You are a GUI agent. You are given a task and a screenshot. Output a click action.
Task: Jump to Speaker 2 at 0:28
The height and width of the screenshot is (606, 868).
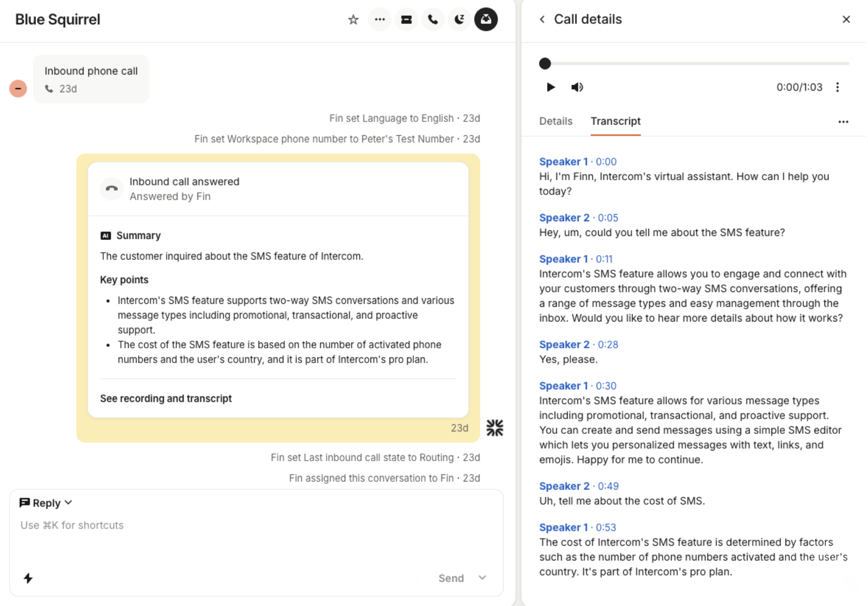click(x=578, y=345)
